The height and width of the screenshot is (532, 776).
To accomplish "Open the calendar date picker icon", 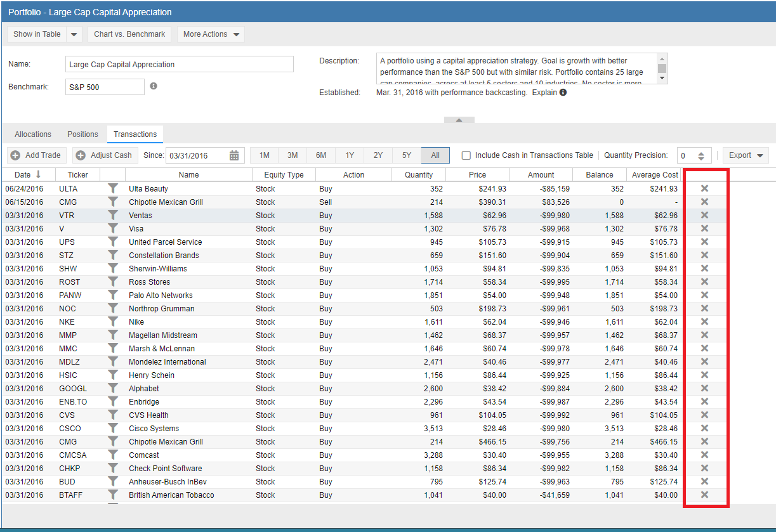I will (x=234, y=155).
